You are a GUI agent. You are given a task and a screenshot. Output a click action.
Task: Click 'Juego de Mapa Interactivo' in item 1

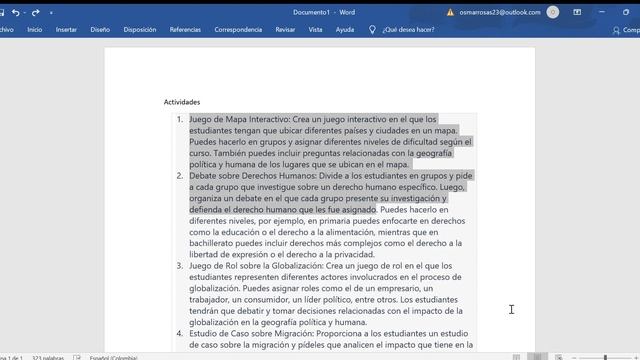click(239, 119)
